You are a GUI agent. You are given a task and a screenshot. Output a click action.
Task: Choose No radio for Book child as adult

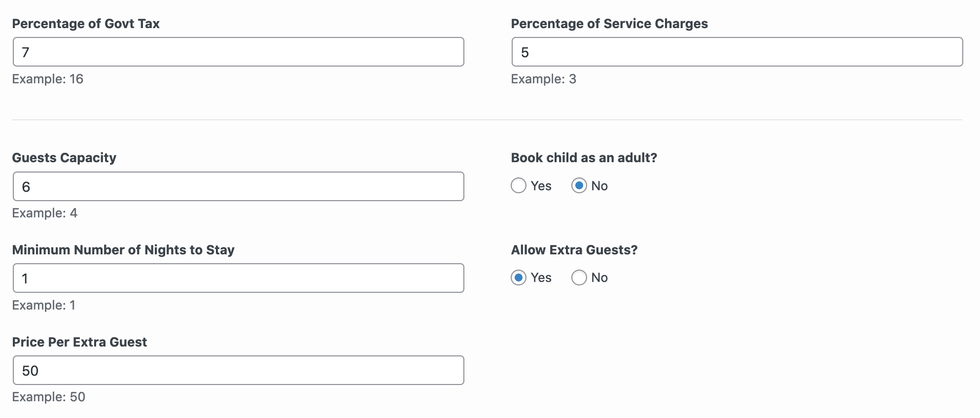coord(579,186)
